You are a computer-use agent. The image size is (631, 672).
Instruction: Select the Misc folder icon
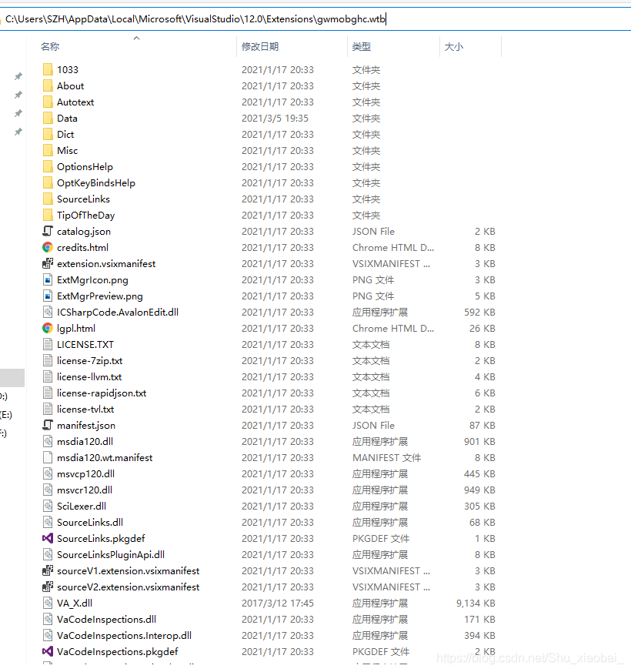(x=48, y=150)
